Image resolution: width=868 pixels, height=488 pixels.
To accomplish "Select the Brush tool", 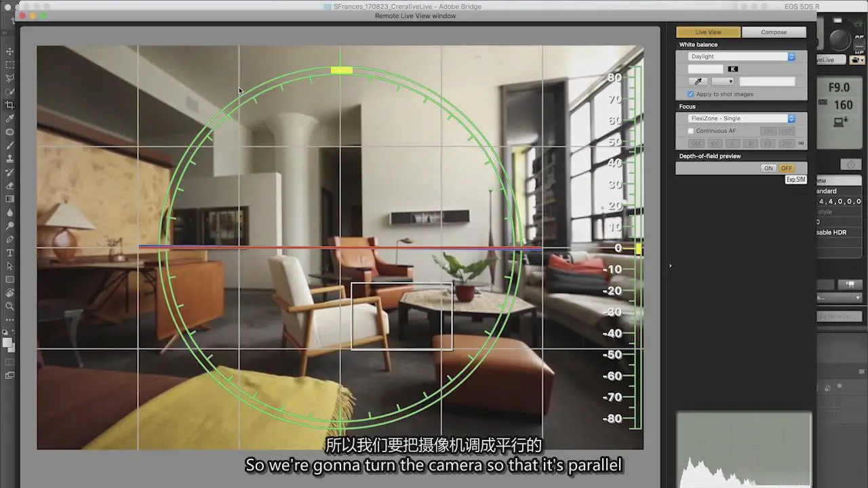I will pyautogui.click(x=9, y=145).
